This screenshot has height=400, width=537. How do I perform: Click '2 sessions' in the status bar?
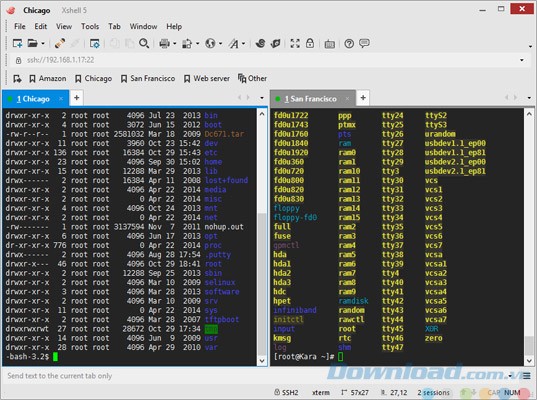[x=433, y=392]
